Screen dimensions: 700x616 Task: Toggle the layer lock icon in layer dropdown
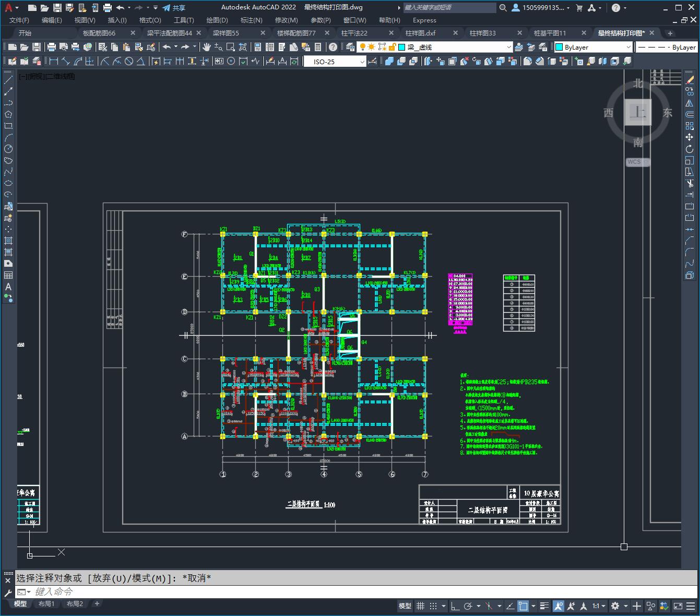click(392, 47)
